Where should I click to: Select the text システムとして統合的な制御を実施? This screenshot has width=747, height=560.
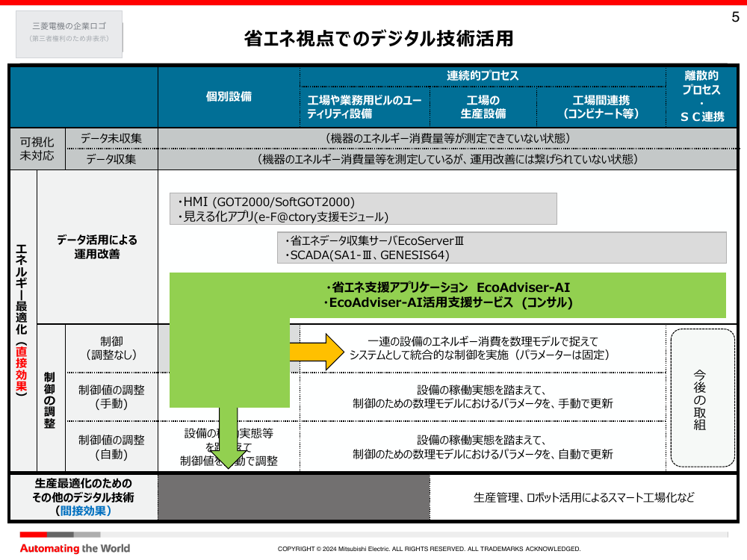coord(429,355)
